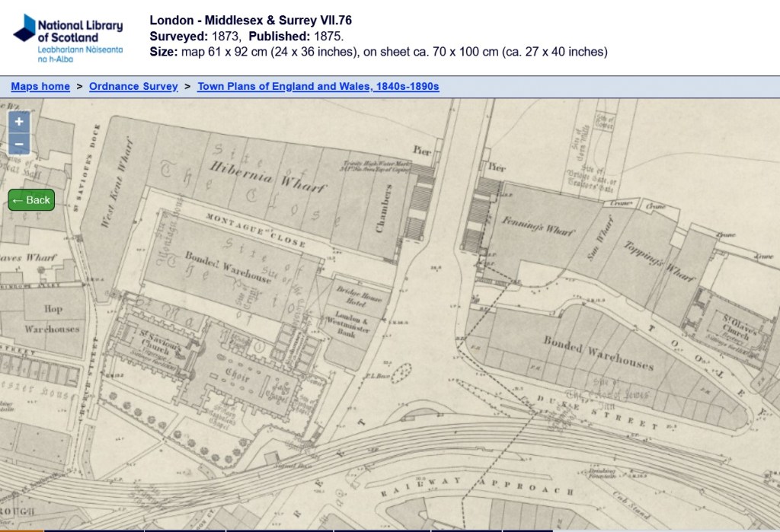The image size is (780, 532).
Task: Click the Bonded Warehouses block near Tooley Street
Action: [x=598, y=352]
